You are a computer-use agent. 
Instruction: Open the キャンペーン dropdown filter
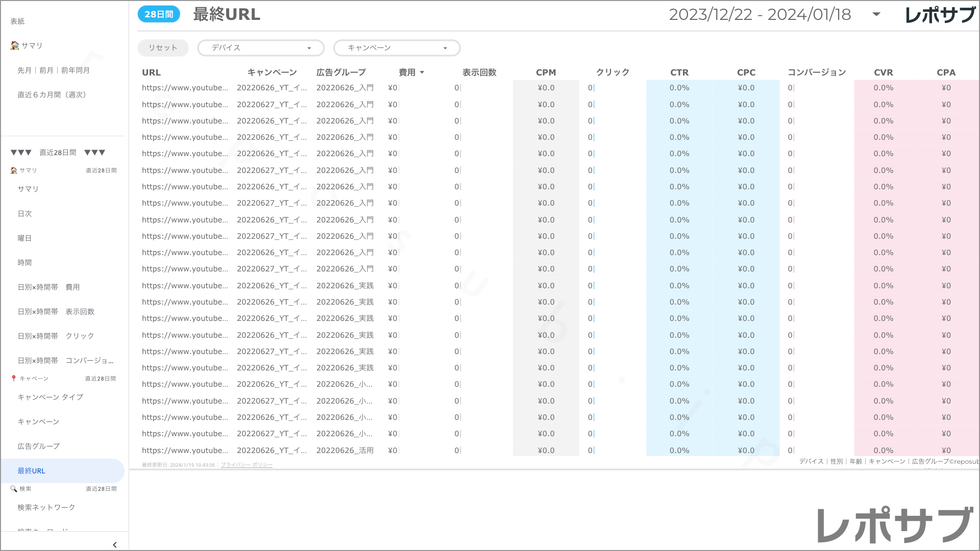(397, 48)
